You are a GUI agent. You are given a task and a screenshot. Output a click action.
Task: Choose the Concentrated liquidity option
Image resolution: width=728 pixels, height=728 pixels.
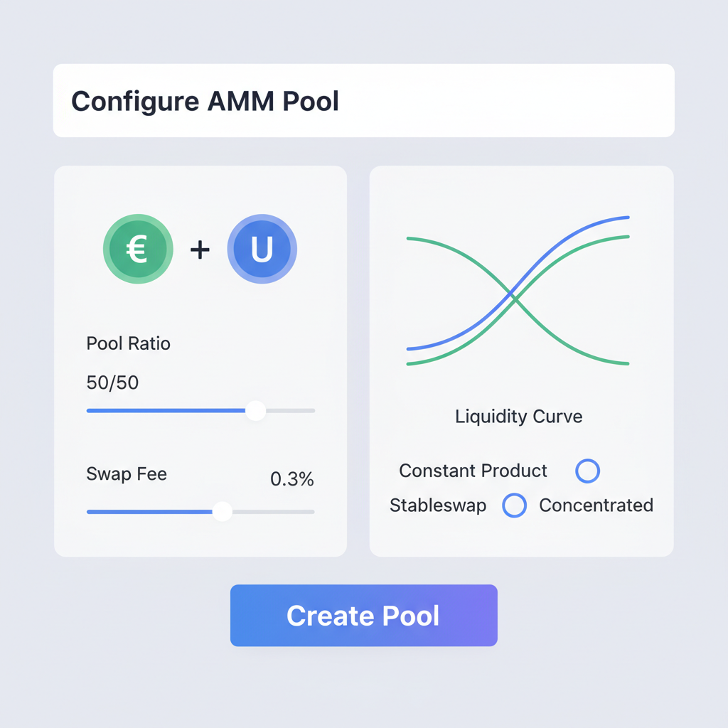point(596,505)
